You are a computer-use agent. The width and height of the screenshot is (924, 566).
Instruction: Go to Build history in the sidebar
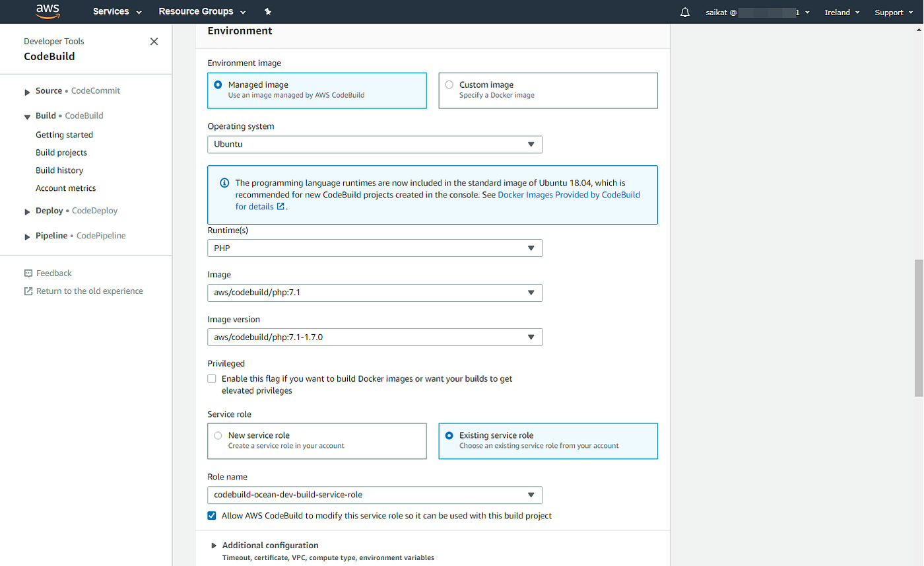tap(59, 170)
